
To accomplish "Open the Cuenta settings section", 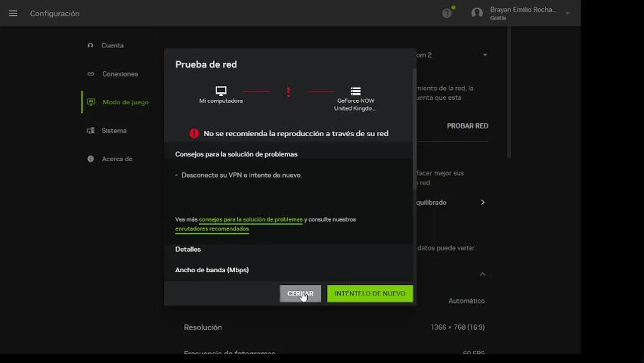I will [112, 45].
